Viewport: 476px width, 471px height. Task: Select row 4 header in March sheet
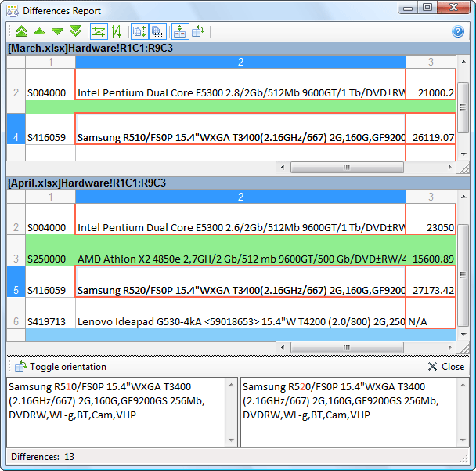(16, 129)
